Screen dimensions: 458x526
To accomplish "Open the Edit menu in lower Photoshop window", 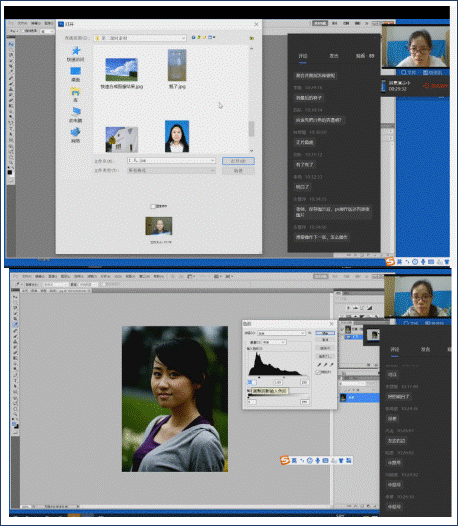I will coord(40,276).
